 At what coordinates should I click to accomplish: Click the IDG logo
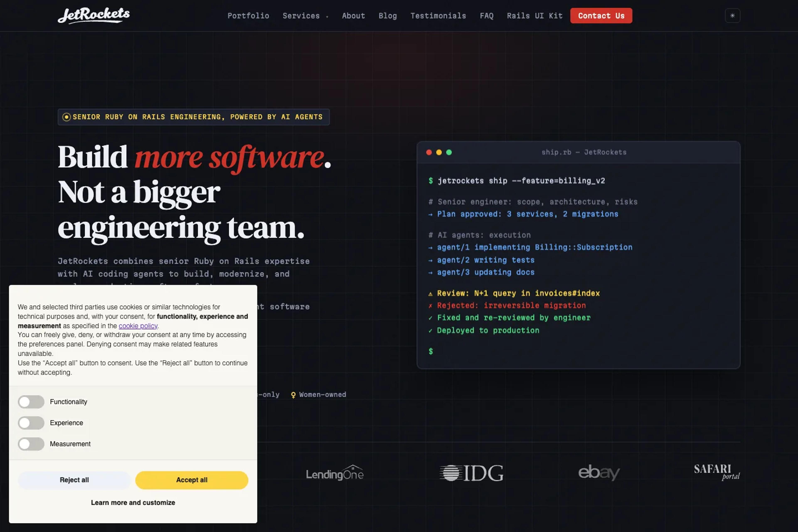point(471,473)
